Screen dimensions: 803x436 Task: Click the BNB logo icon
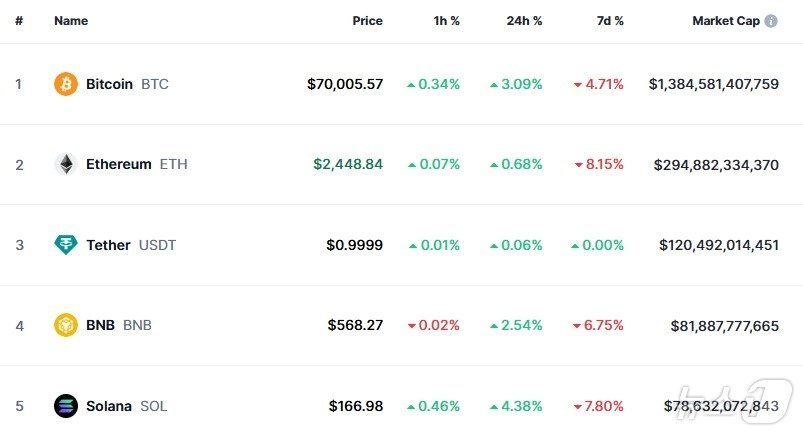tap(66, 325)
